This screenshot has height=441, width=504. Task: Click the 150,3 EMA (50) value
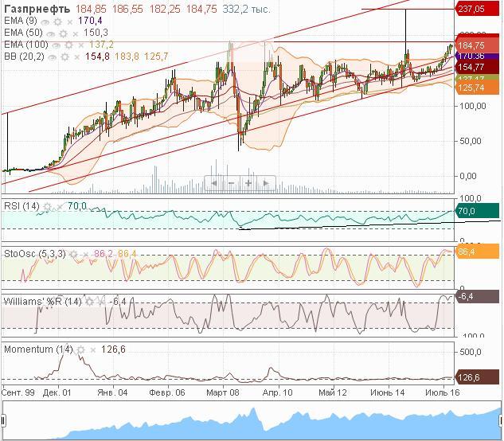pyautogui.click(x=96, y=33)
